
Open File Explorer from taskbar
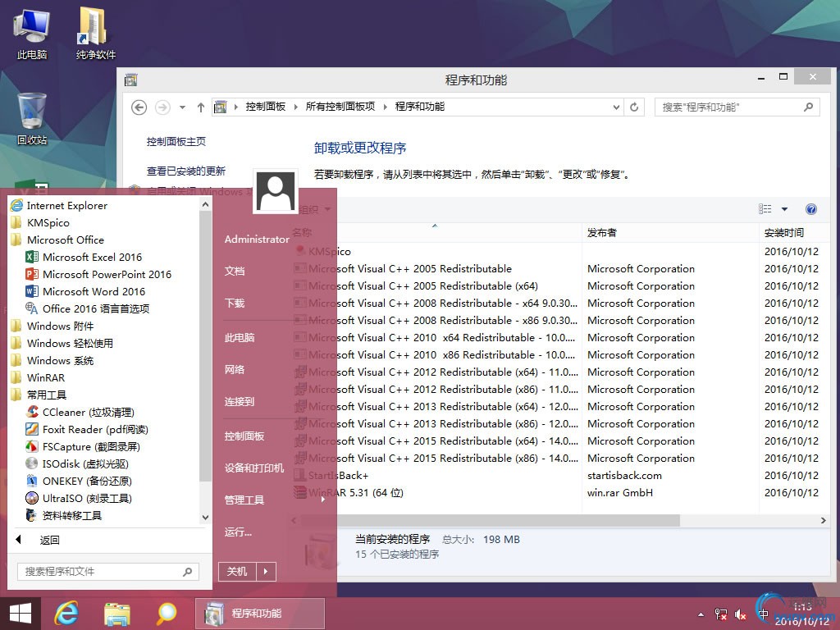tap(116, 614)
